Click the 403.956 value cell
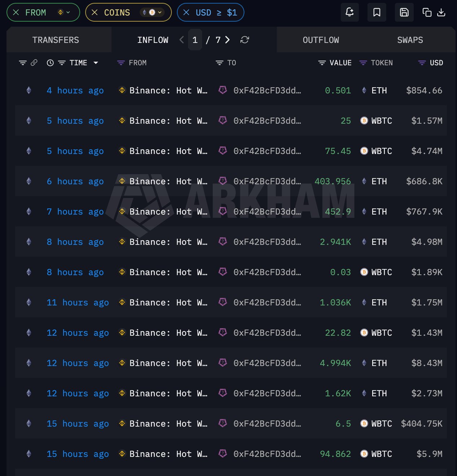 (332, 181)
